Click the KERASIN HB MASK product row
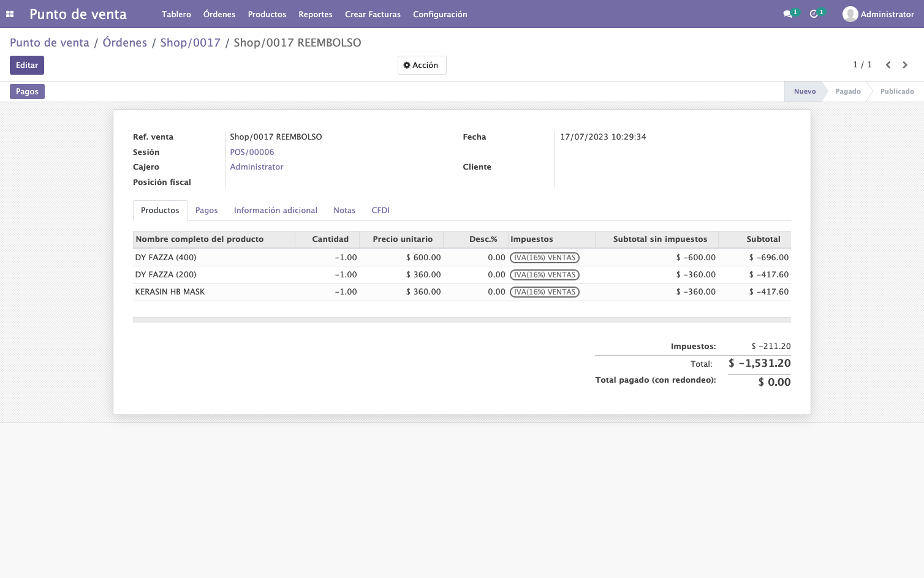The image size is (924, 578). coord(462,292)
